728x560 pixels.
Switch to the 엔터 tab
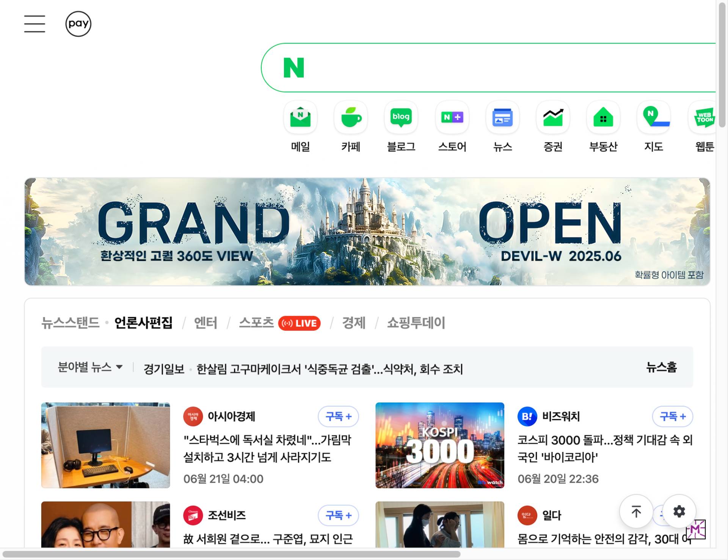(206, 323)
